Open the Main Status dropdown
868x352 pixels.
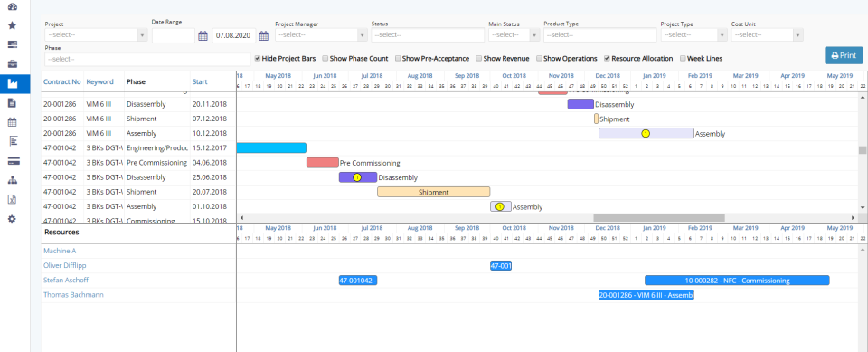[x=514, y=35]
